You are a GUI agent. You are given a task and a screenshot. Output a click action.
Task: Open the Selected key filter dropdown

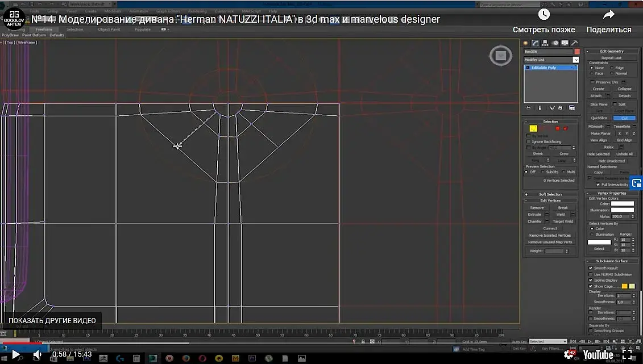pos(548,341)
